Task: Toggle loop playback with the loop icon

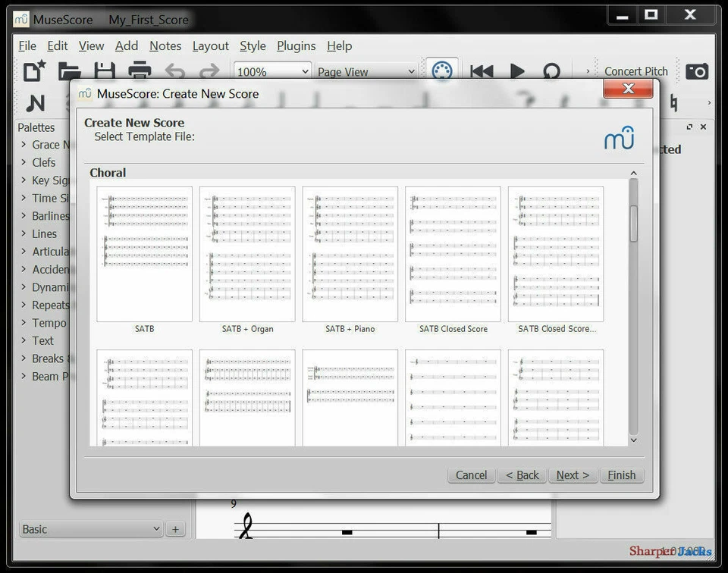Action: point(552,70)
